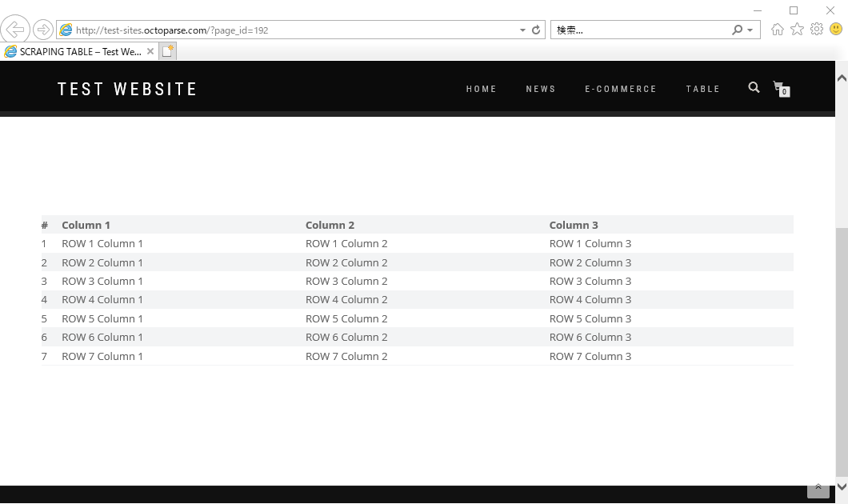Select cell ROW 4 Column 3
This screenshot has height=504, width=848.
point(590,299)
